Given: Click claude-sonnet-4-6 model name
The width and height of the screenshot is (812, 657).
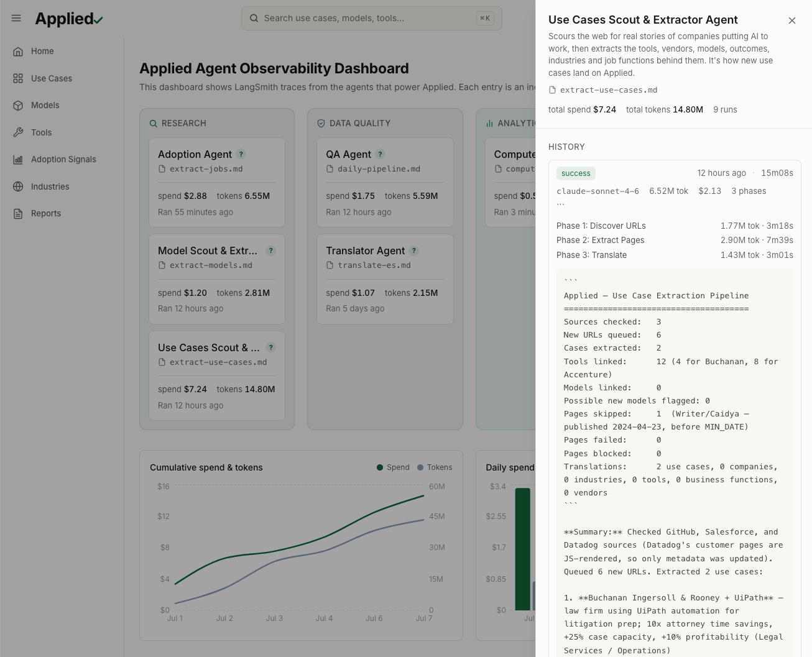Looking at the screenshot, I should click(597, 191).
